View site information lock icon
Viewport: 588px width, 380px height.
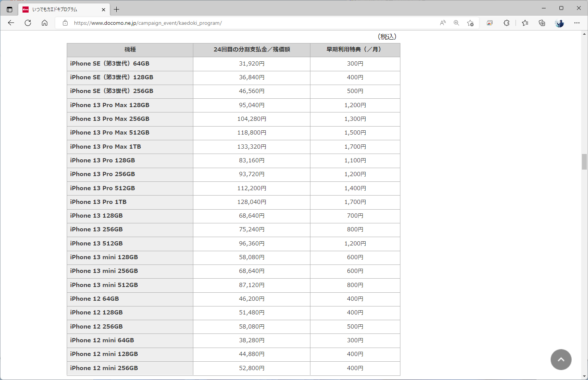pos(65,23)
